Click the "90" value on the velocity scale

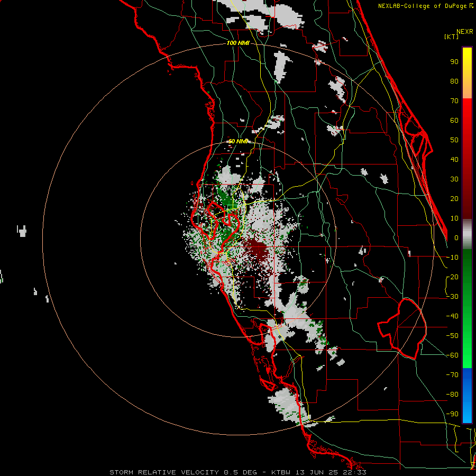tap(454, 62)
